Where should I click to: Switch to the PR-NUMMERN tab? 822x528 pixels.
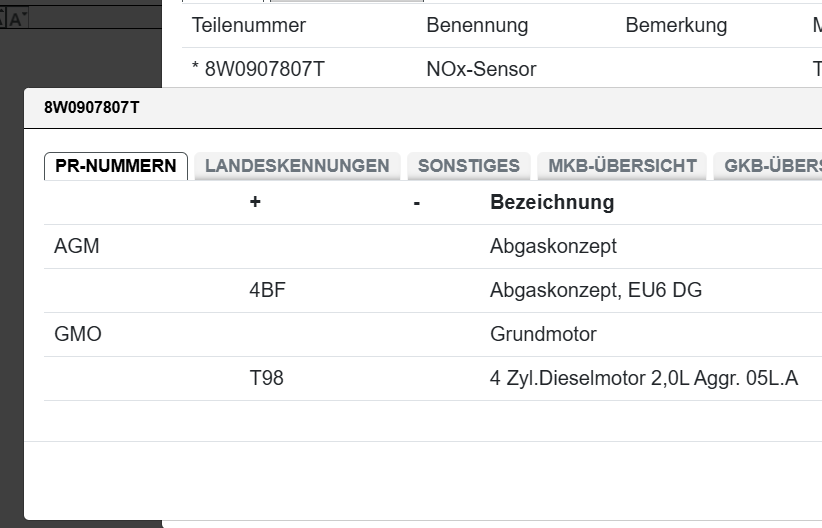pos(115,166)
